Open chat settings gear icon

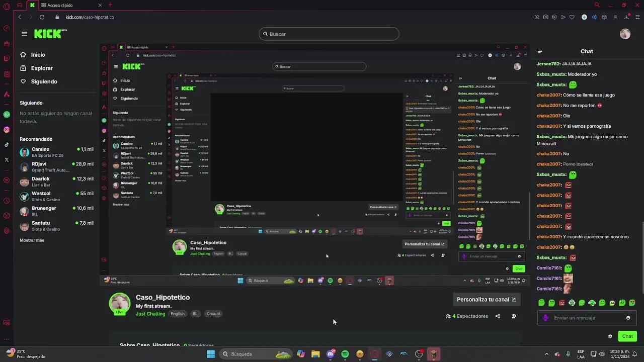click(610, 336)
